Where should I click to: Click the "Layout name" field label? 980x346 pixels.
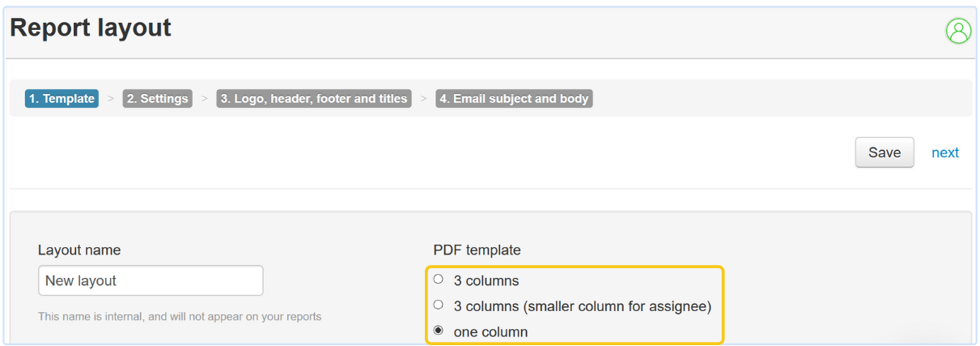(x=79, y=250)
